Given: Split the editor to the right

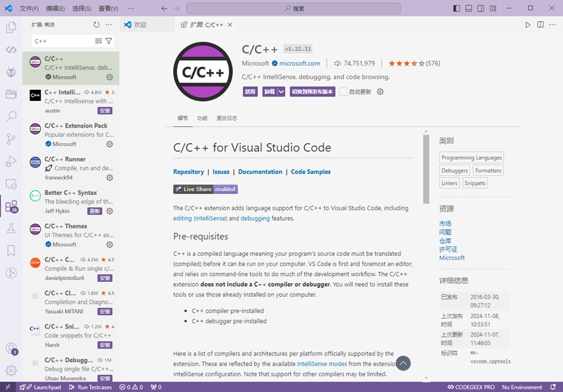Looking at the screenshot, I should 540,25.
